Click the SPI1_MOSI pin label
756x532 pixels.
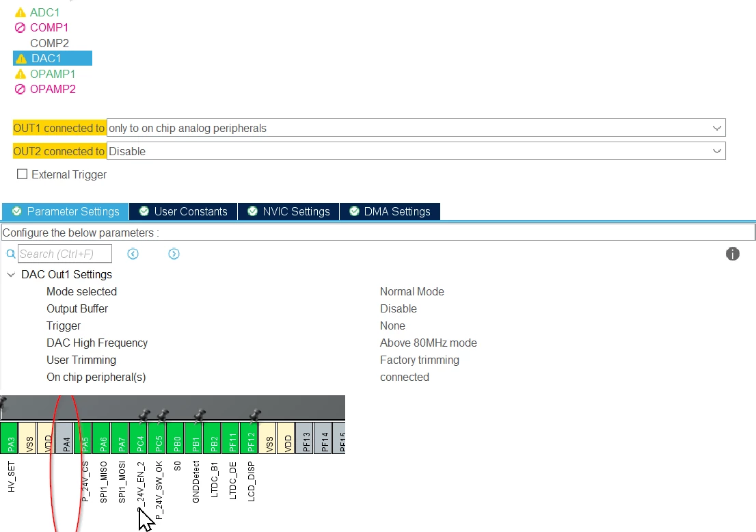tap(122, 482)
